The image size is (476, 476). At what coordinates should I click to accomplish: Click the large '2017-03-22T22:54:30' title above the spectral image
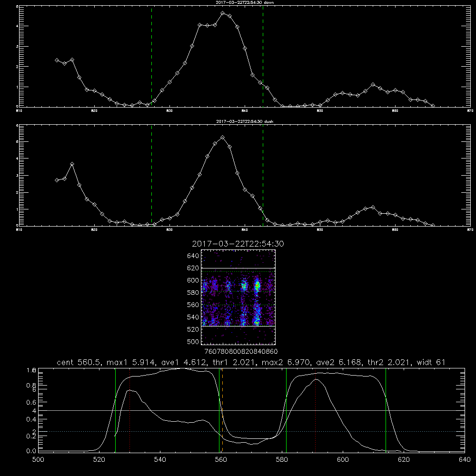pyautogui.click(x=238, y=244)
